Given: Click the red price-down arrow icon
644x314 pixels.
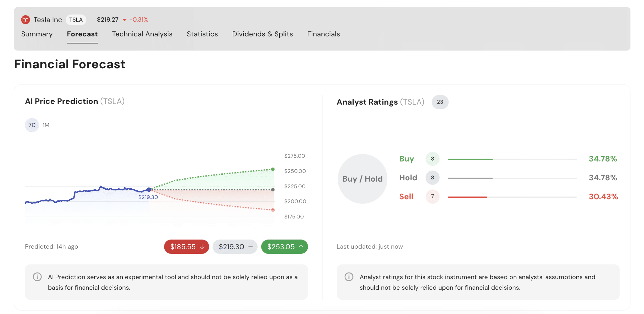Looking at the screenshot, I should (x=125, y=20).
